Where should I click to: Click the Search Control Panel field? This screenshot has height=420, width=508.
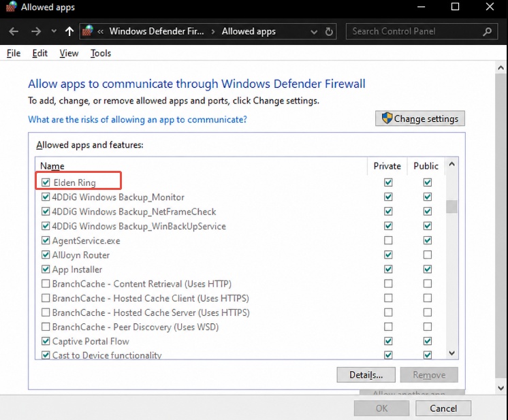click(x=422, y=31)
